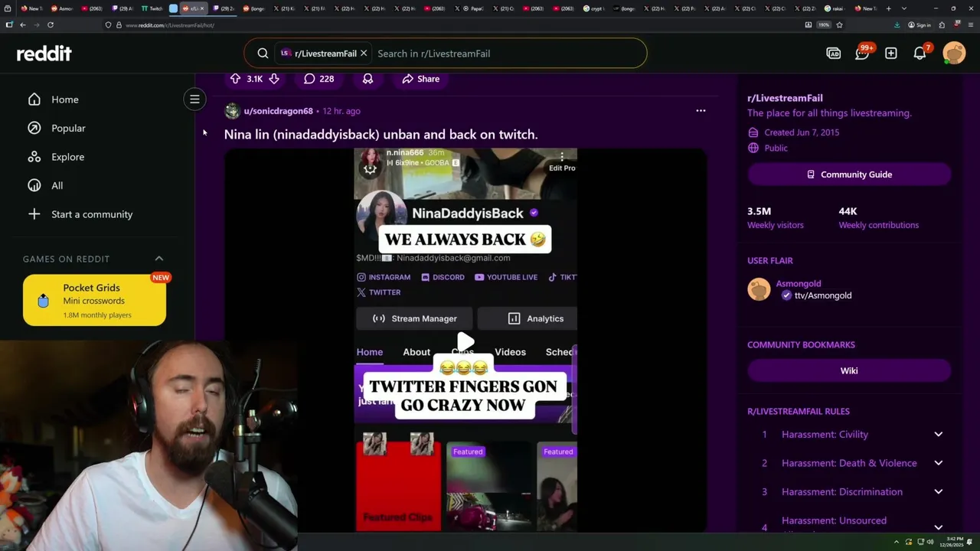Open the user avatar menu
980x551 pixels.
coord(954,54)
